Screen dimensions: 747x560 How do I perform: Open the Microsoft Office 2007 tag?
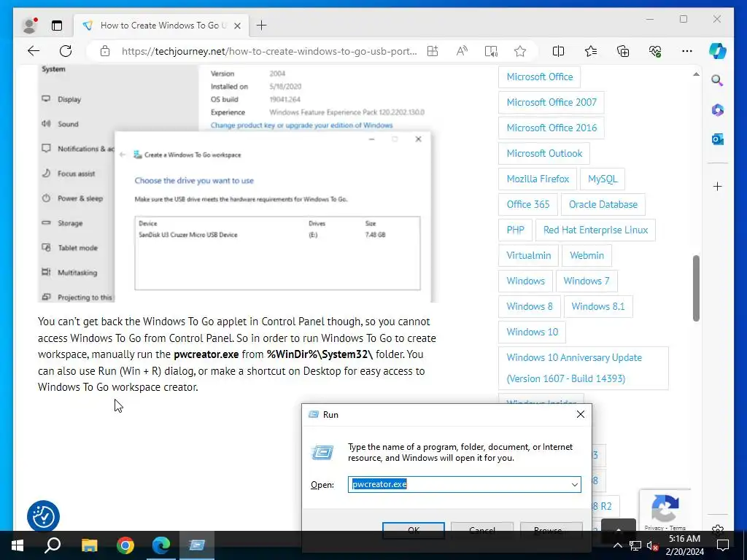[551, 102]
